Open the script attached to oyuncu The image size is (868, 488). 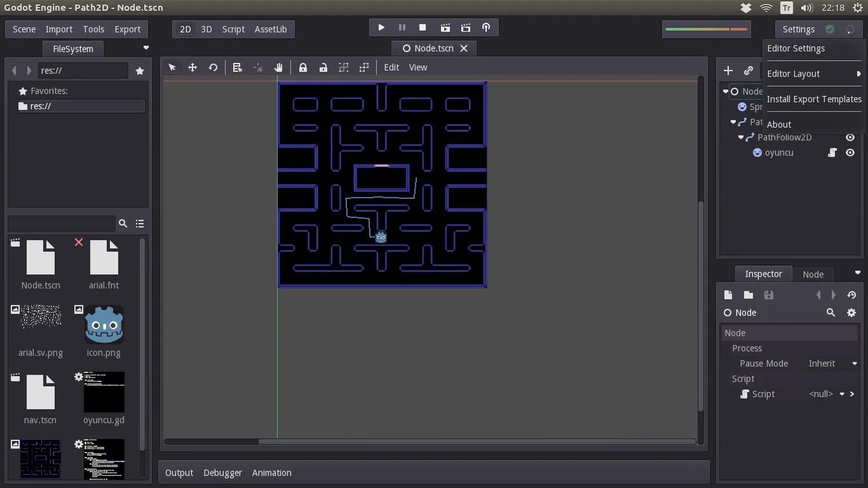pos(832,152)
